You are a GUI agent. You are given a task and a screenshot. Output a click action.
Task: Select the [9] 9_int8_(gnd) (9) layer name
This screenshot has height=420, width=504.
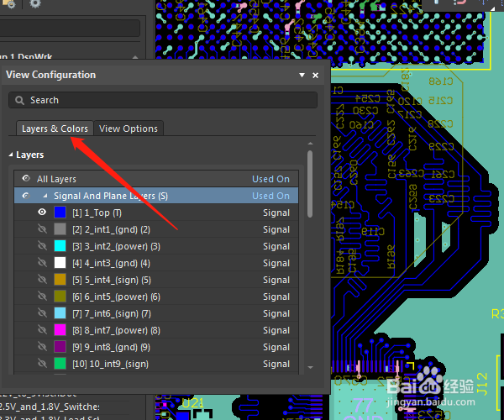click(111, 347)
